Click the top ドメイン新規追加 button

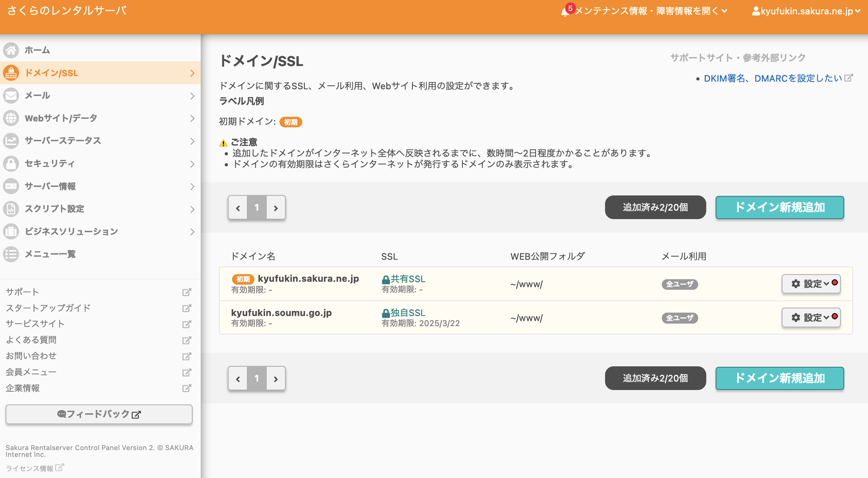780,207
